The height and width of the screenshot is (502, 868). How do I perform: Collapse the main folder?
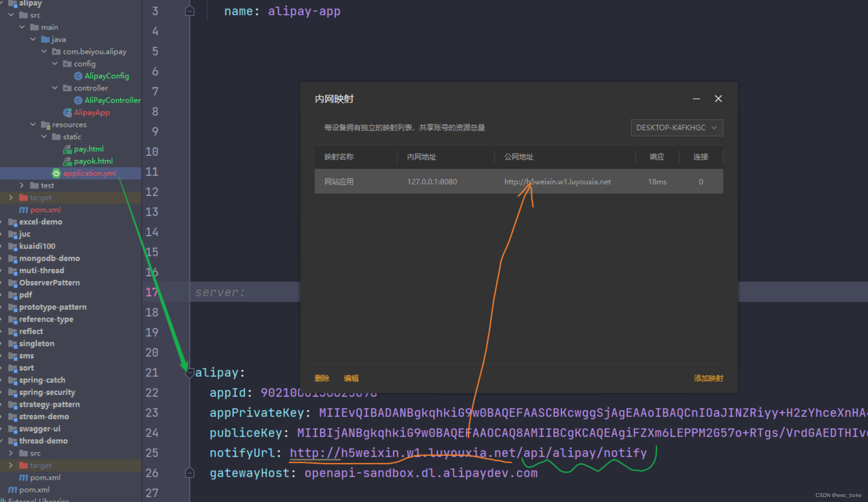point(22,27)
